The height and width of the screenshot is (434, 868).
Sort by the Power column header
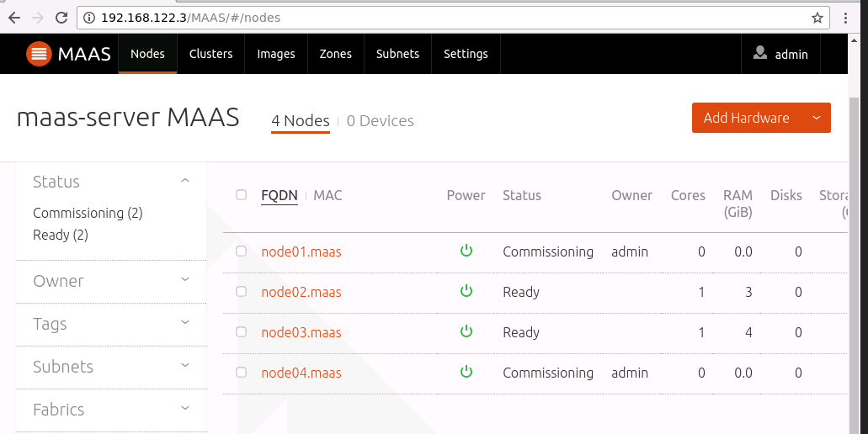466,195
